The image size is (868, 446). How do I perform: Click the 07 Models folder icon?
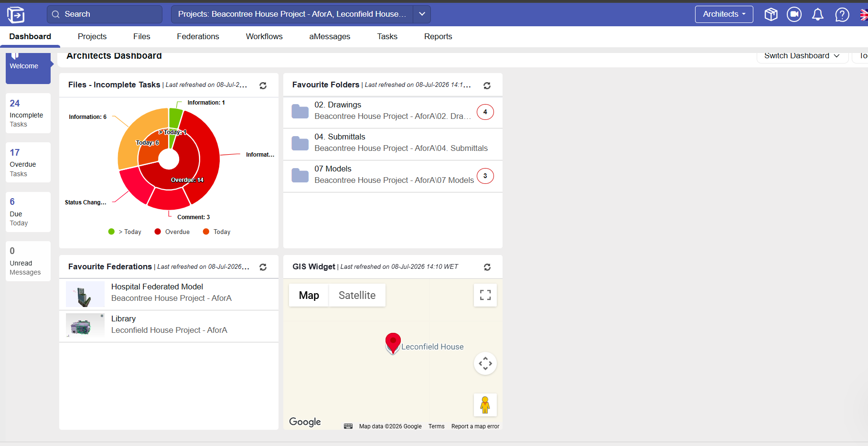tap(300, 175)
